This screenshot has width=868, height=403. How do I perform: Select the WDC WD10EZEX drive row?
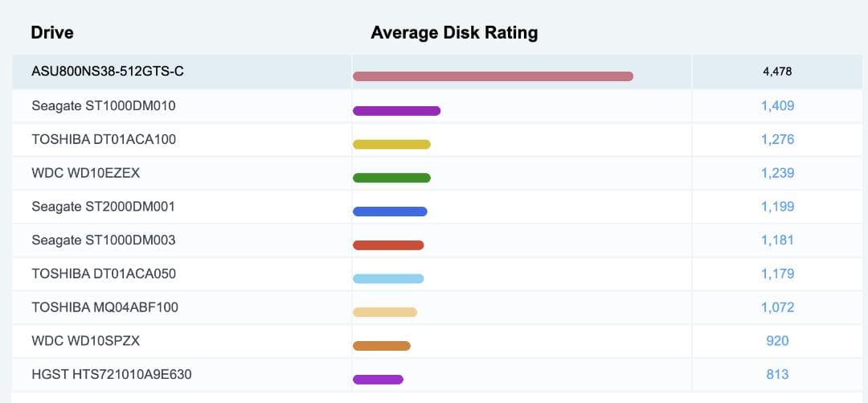(x=86, y=173)
